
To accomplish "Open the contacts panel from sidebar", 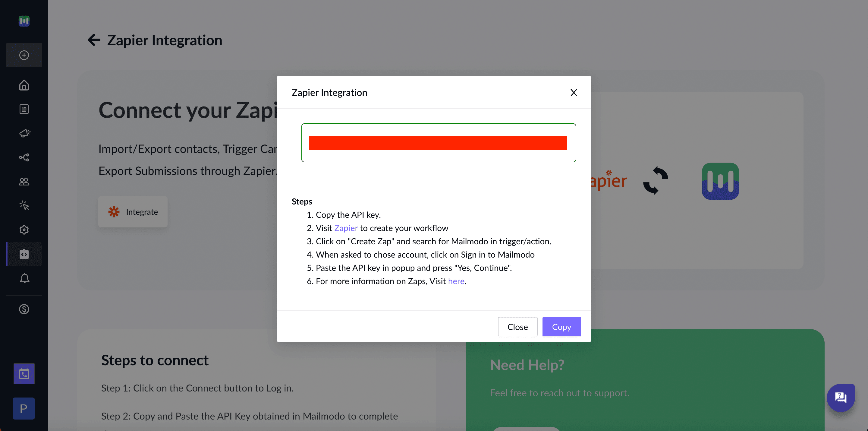I will 24,182.
